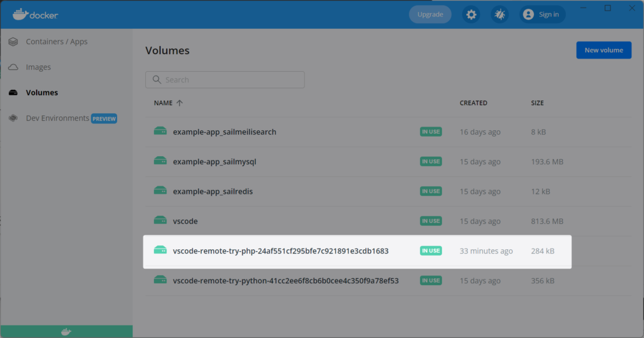Click the Volumes drive icon in sidebar
The image size is (644, 338).
pos(13,93)
